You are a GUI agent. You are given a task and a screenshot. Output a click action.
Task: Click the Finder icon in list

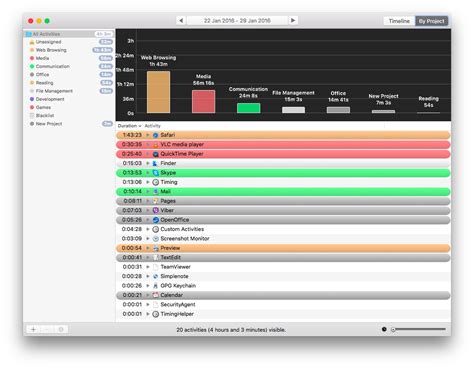[x=155, y=163]
